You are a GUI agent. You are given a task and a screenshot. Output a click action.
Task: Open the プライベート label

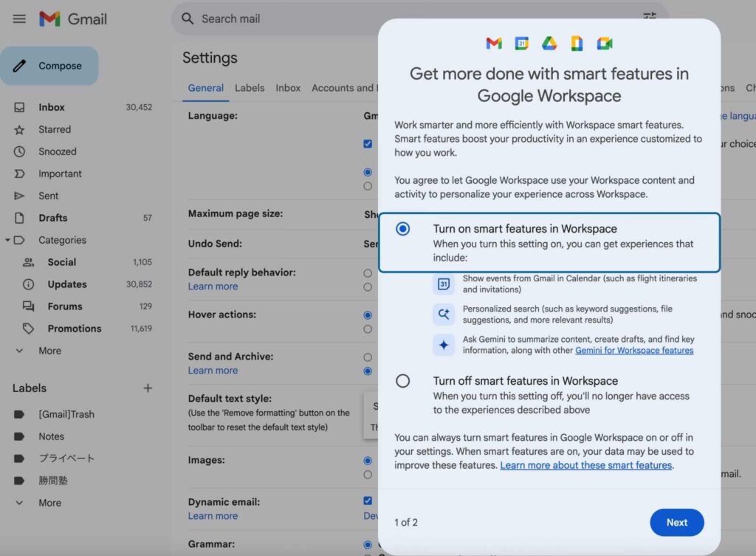pos(66,459)
